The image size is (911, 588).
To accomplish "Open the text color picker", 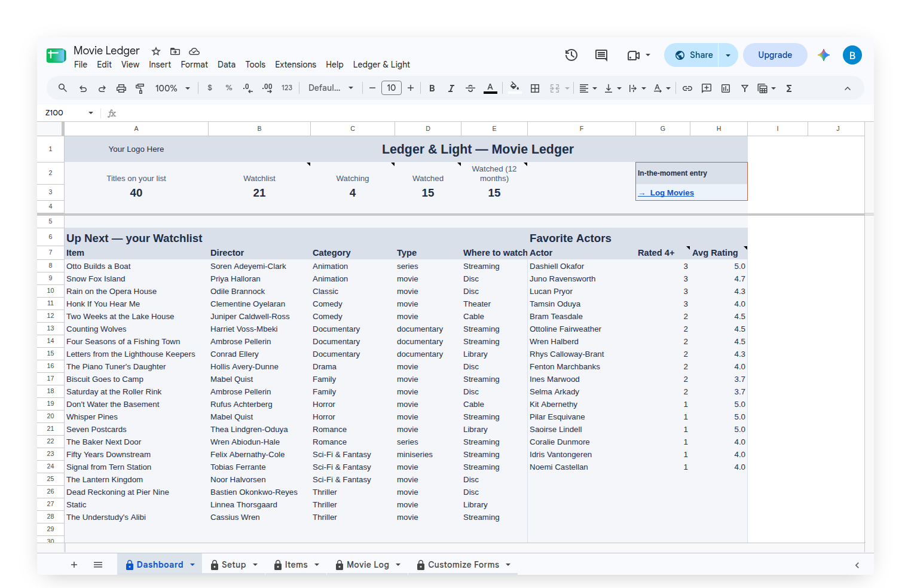I will 490,88.
